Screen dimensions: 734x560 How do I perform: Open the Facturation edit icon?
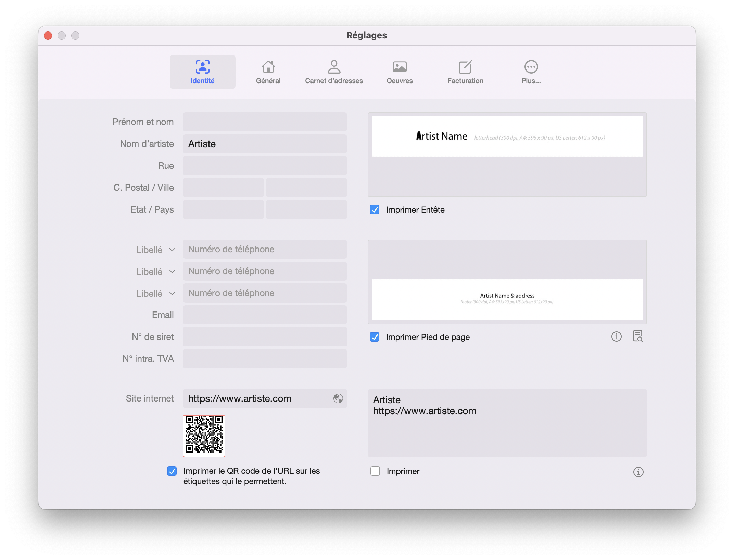465,67
